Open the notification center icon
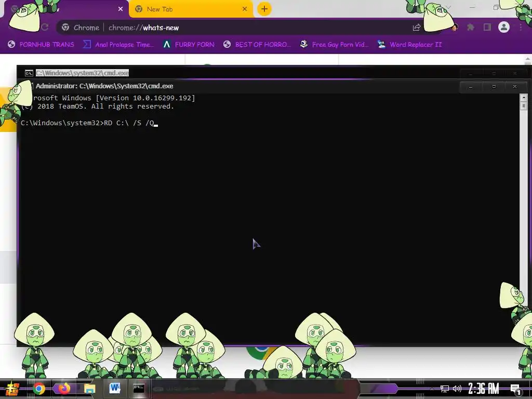This screenshot has height=399, width=532. tap(515, 389)
